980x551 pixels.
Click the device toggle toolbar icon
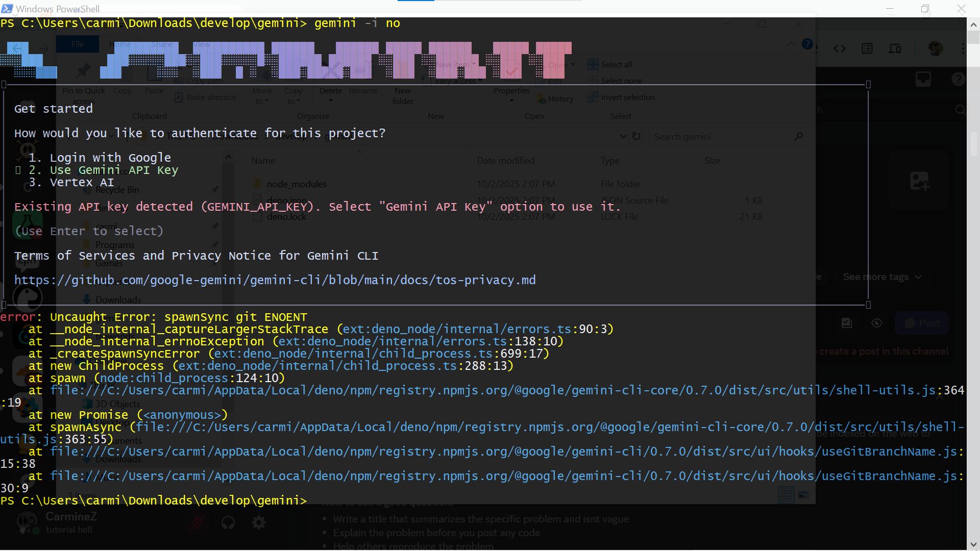point(895,48)
